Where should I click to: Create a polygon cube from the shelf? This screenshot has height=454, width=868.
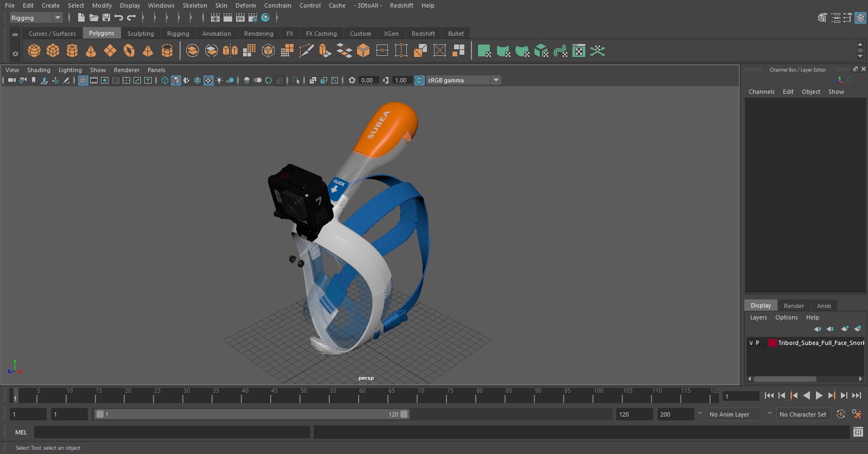click(53, 51)
